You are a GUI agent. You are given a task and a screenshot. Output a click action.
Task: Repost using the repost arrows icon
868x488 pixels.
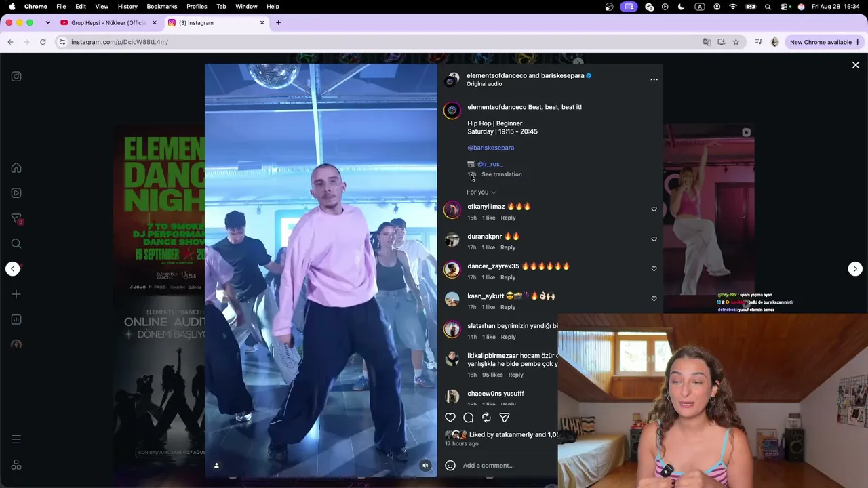[486, 418]
